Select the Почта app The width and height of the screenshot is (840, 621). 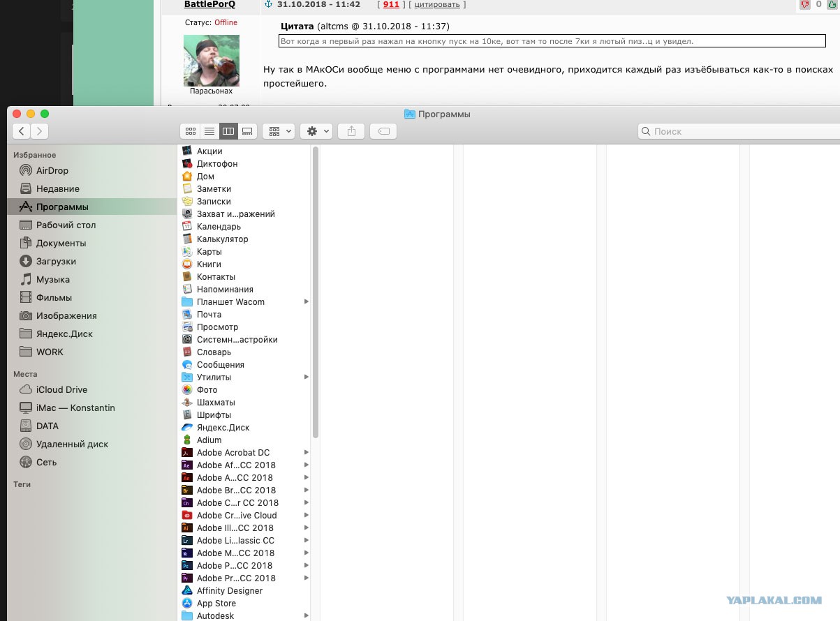(244, 314)
